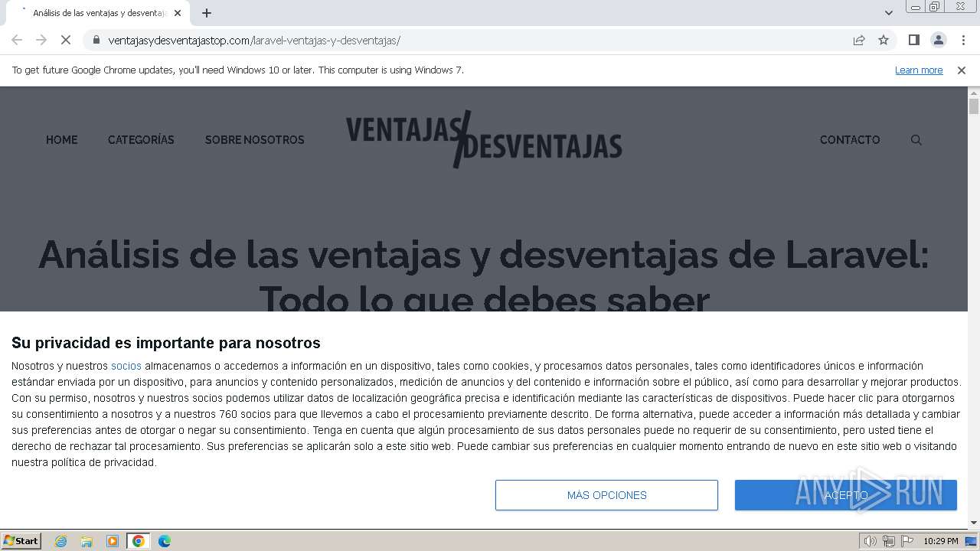The width and height of the screenshot is (980, 551).
Task: Click the volume speaker tray icon
Action: click(871, 541)
